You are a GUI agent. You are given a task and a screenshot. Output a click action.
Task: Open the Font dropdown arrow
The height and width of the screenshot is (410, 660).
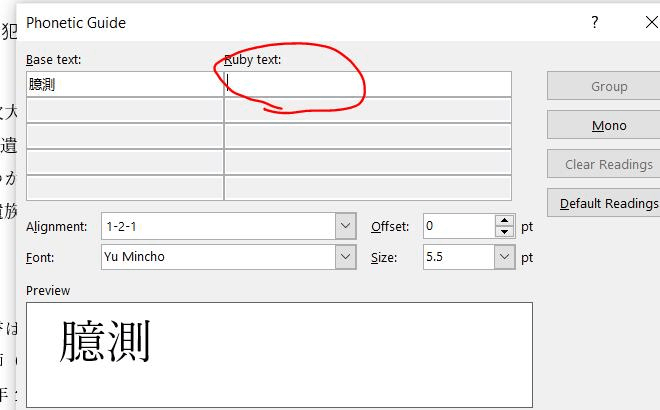coord(346,257)
